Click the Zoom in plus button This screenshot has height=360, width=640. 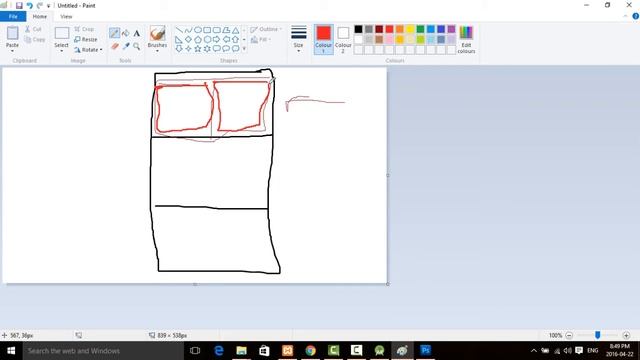626,335
